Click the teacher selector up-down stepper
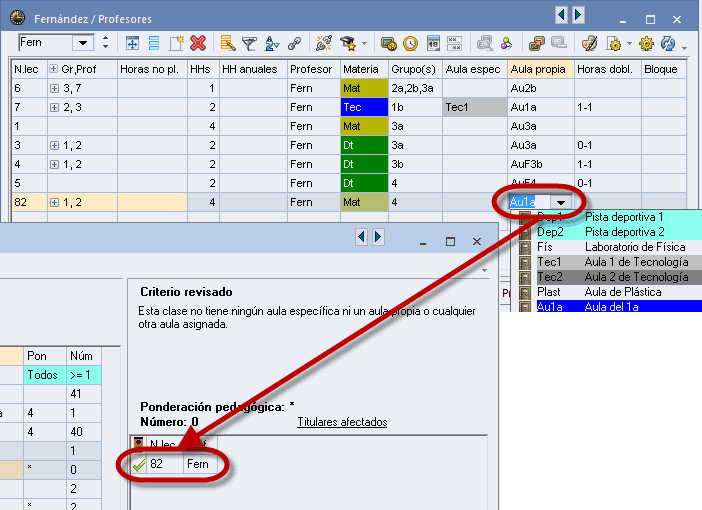The height and width of the screenshot is (510, 702). click(x=105, y=43)
